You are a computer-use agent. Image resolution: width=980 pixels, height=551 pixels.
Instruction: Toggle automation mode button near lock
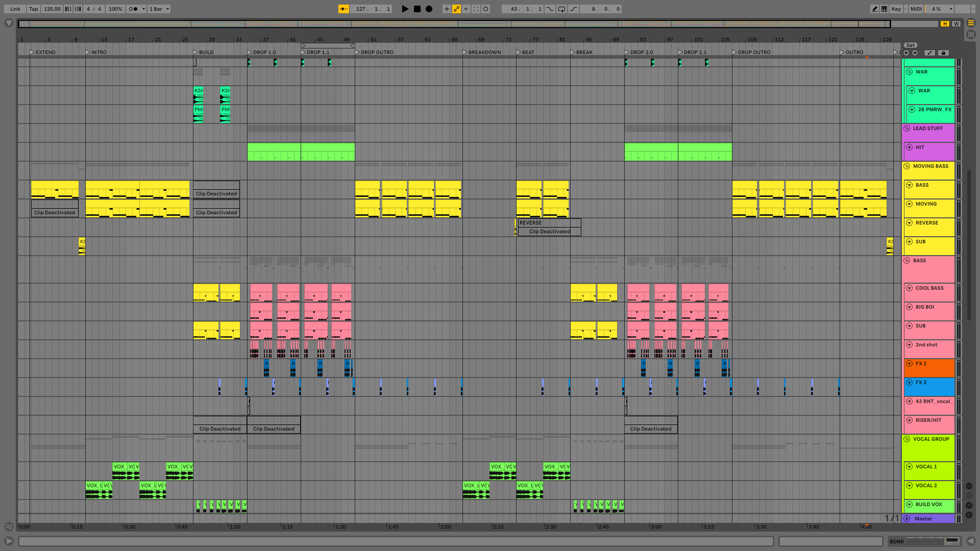pos(929,53)
